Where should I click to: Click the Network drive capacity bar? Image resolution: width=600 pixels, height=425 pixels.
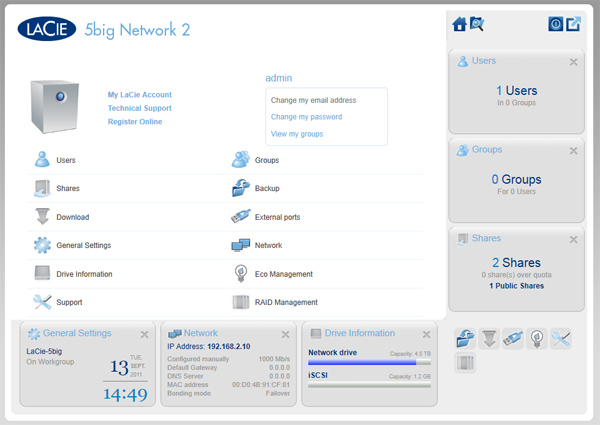click(x=369, y=362)
